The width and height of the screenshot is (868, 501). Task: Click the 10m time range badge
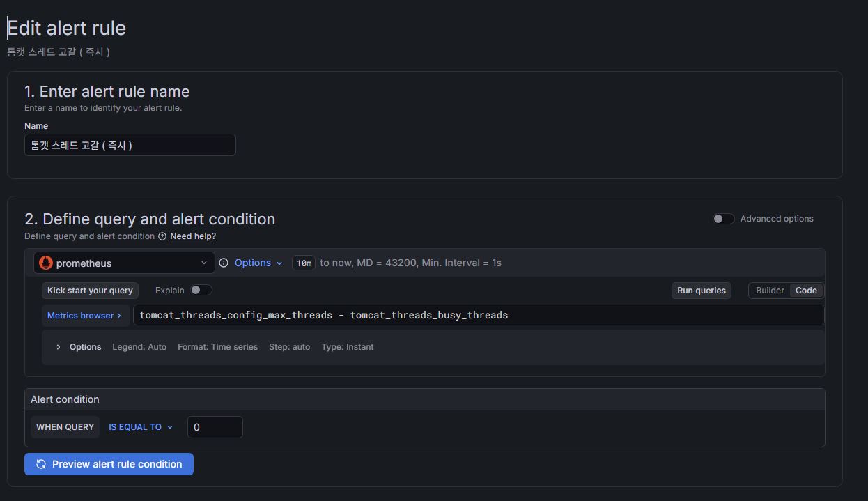click(304, 263)
